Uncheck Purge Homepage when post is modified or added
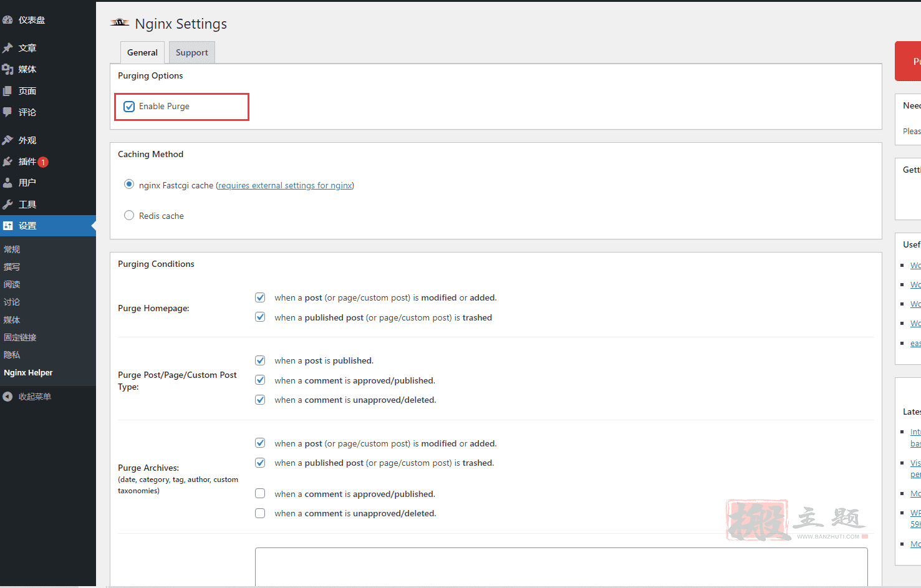 (260, 297)
